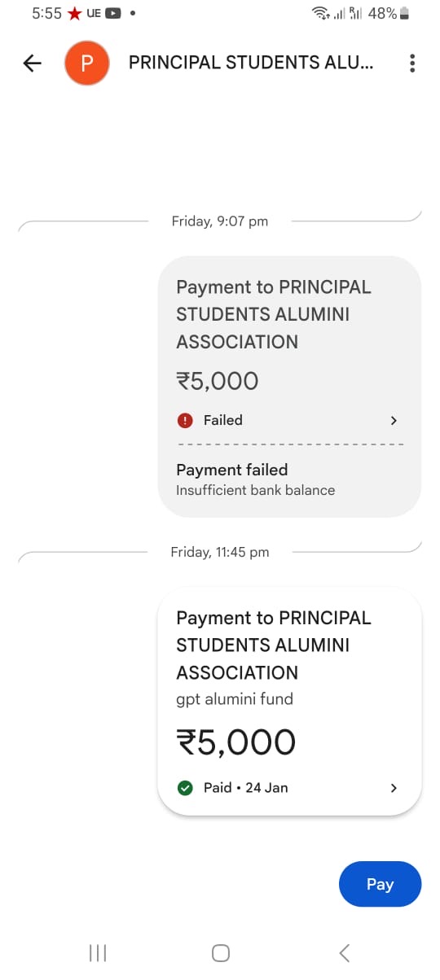Expand the failed payment details chevron
Viewport: 440px width, 980px height.
(394, 421)
